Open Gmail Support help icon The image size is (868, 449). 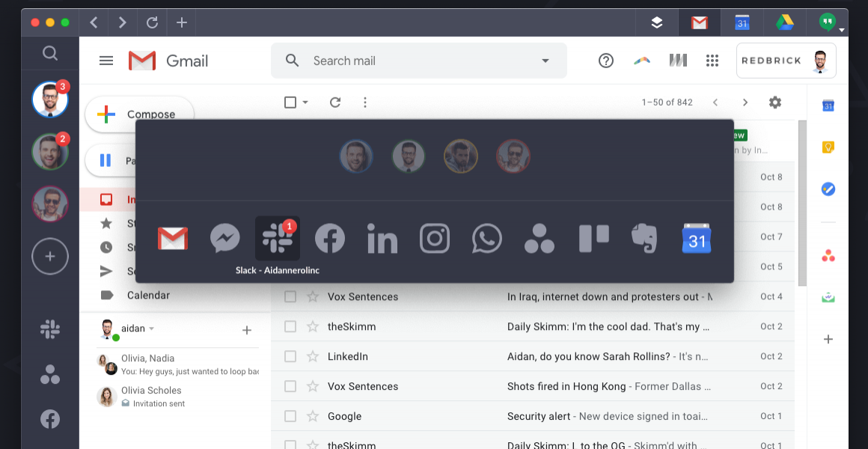tap(606, 61)
